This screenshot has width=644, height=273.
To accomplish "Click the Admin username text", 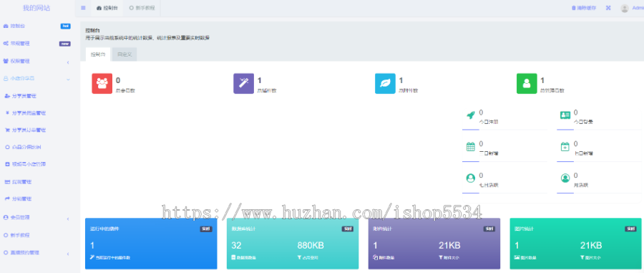I will click(638, 8).
